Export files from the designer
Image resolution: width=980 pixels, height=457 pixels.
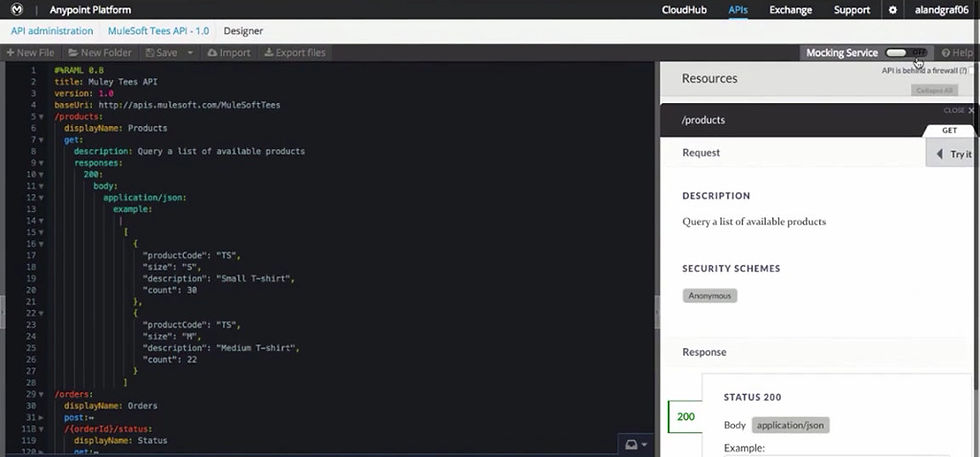pyautogui.click(x=294, y=53)
